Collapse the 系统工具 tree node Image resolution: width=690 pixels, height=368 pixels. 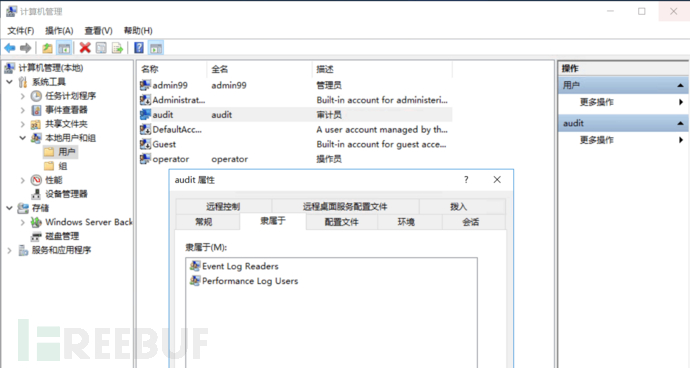(9, 82)
